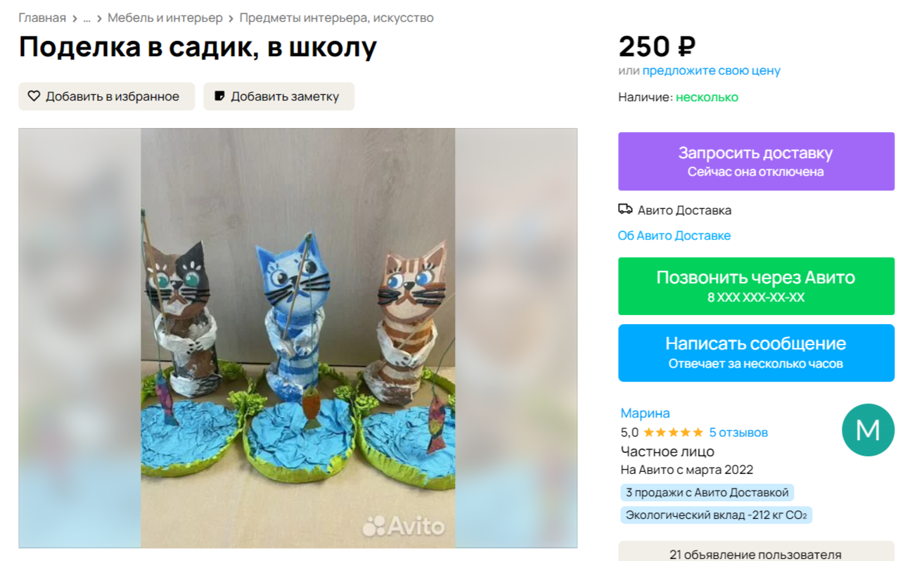Image resolution: width=924 pixels, height=561 pixels.
Task: Click the note icon beside Добавить заметку
Action: point(219,96)
